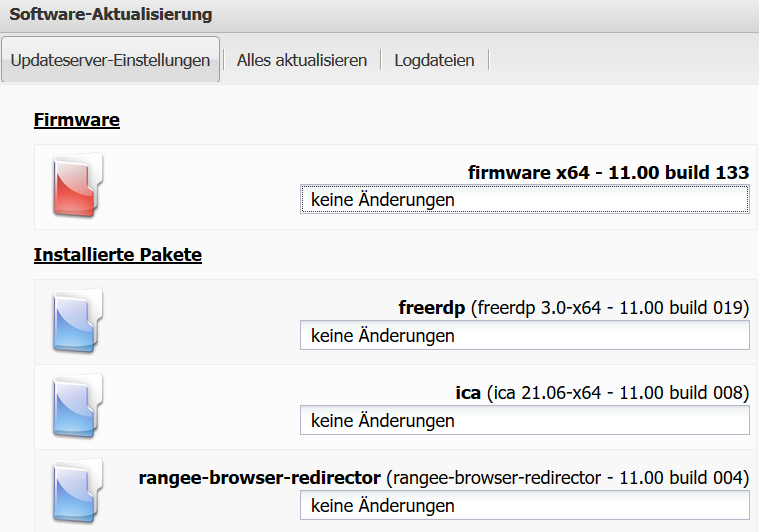Expand the freerdp changes dropdown
The height and width of the screenshot is (532, 759).
[524, 336]
